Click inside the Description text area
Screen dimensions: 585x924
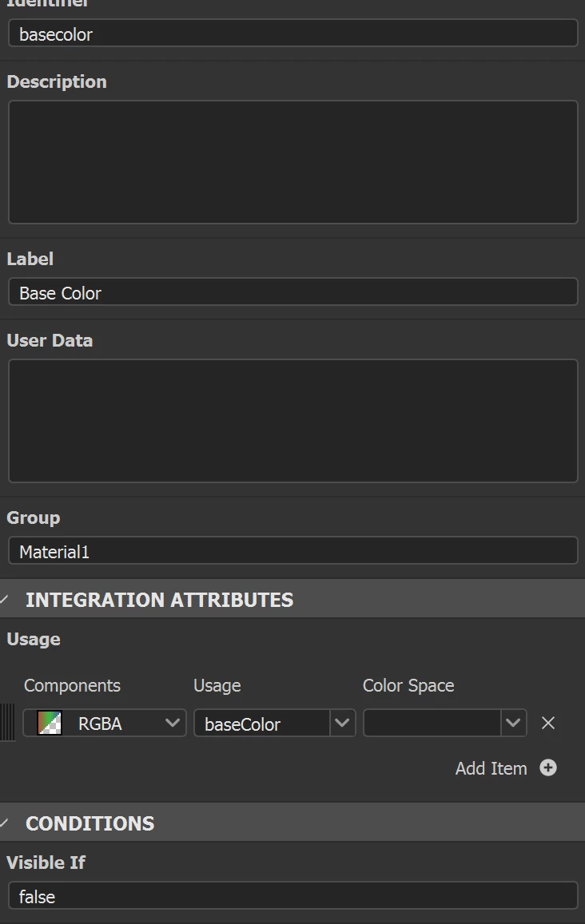pos(292,162)
